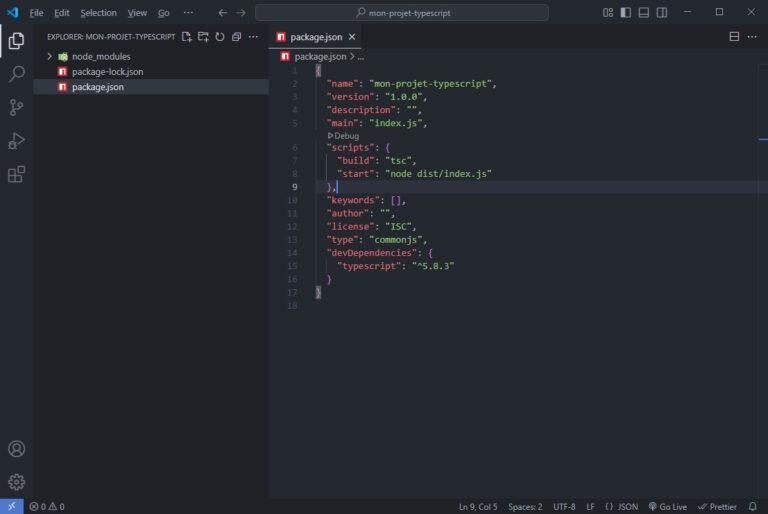Open the Source Control view
Screen dimensions: 768x514
16,107
